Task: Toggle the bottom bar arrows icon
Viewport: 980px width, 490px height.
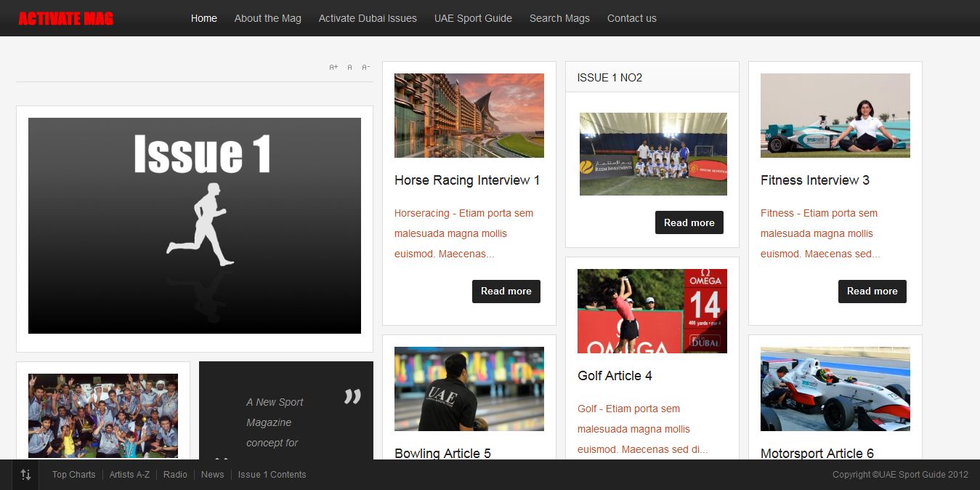Action: 25,475
